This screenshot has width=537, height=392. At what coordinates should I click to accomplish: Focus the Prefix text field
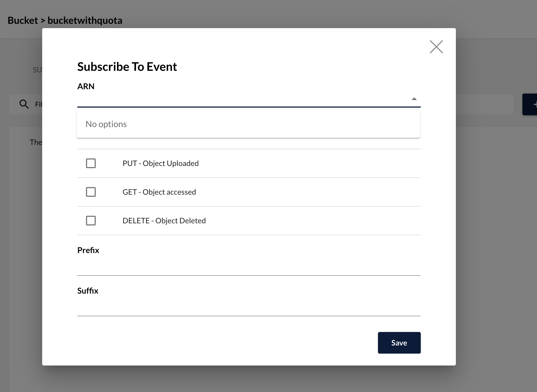(249, 268)
